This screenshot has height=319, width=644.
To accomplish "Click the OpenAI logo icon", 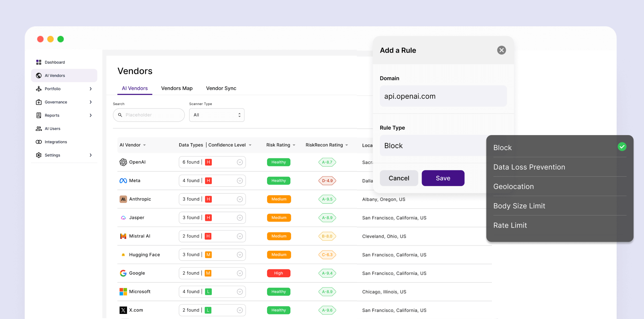I will pyautogui.click(x=123, y=162).
